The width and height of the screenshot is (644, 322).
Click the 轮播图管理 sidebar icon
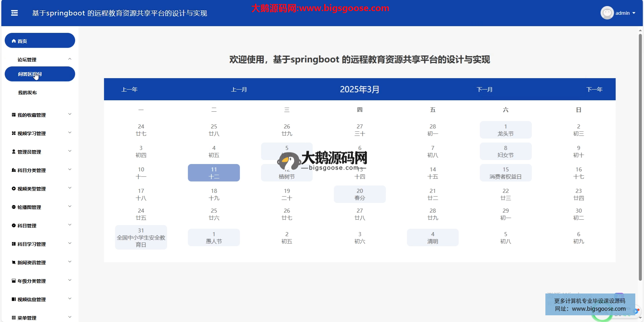pos(14,207)
